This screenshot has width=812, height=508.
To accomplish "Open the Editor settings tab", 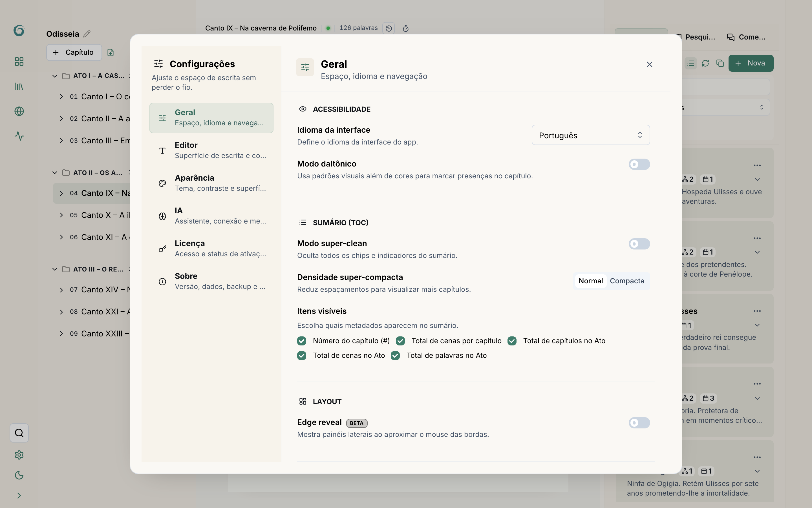I will [x=211, y=150].
